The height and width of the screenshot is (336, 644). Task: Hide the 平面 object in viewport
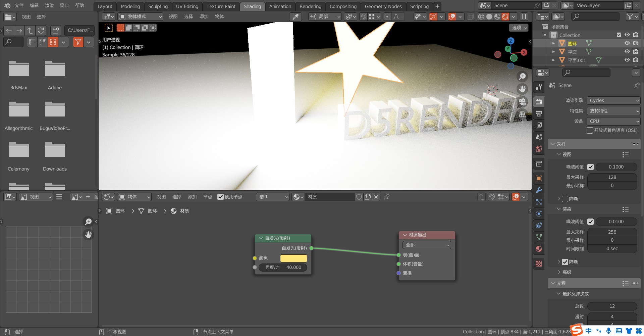click(627, 52)
